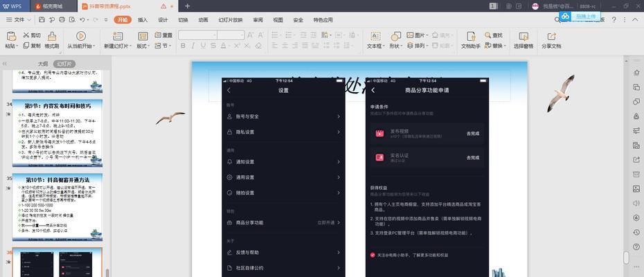
Task: Start slideshow from current slide (从当前开始)
Action: pos(81,40)
